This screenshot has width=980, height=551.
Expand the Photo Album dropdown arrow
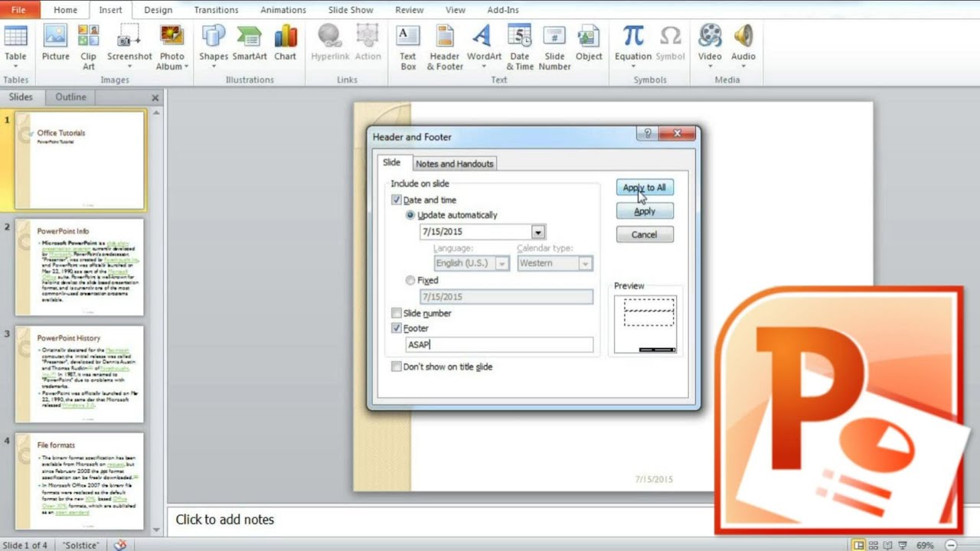pos(186,67)
